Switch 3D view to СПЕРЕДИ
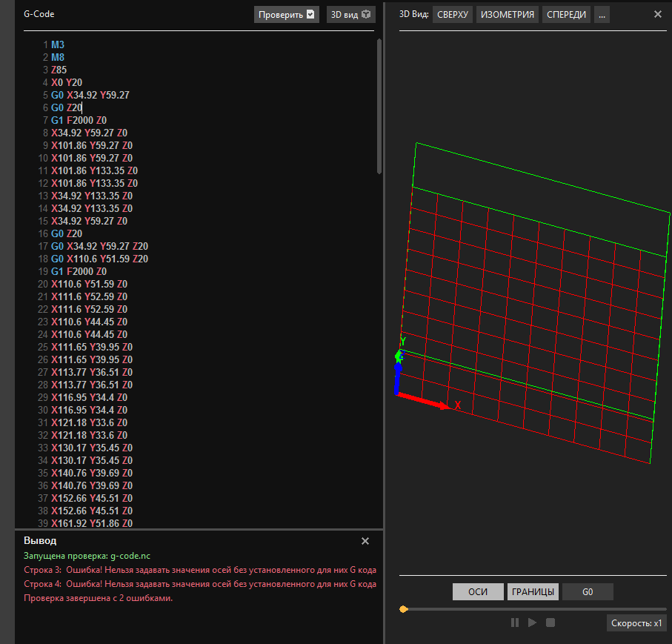This screenshot has width=672, height=644. click(566, 15)
